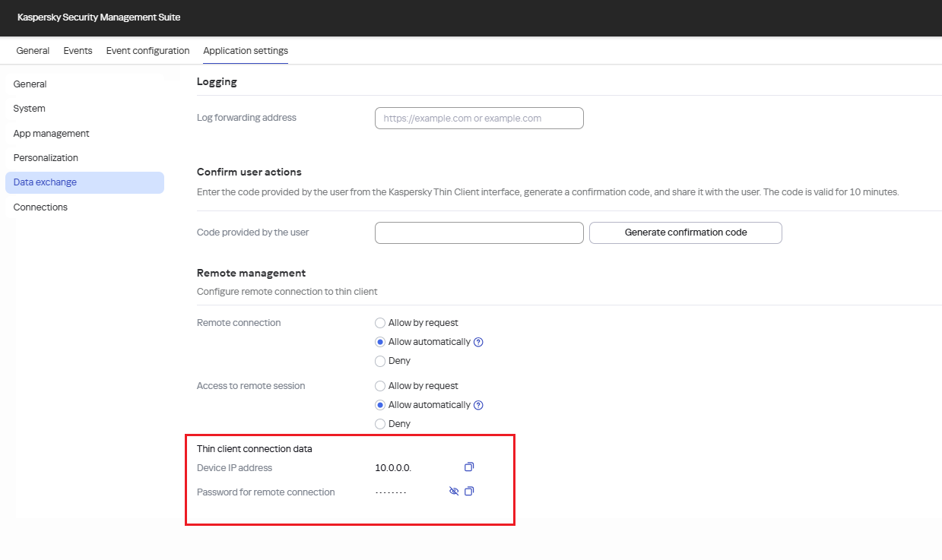The image size is (942, 560).
Task: Select Allow by request for Remote connection
Action: point(379,322)
